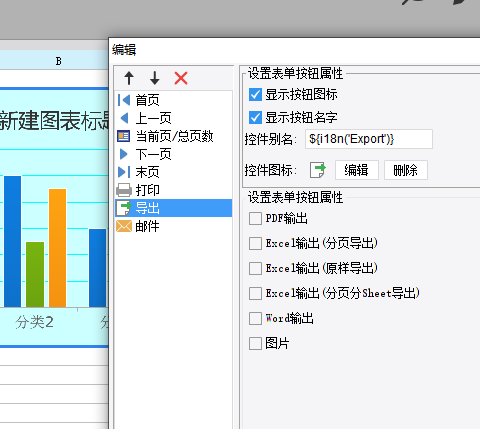Select 打印 text in list

click(x=147, y=190)
